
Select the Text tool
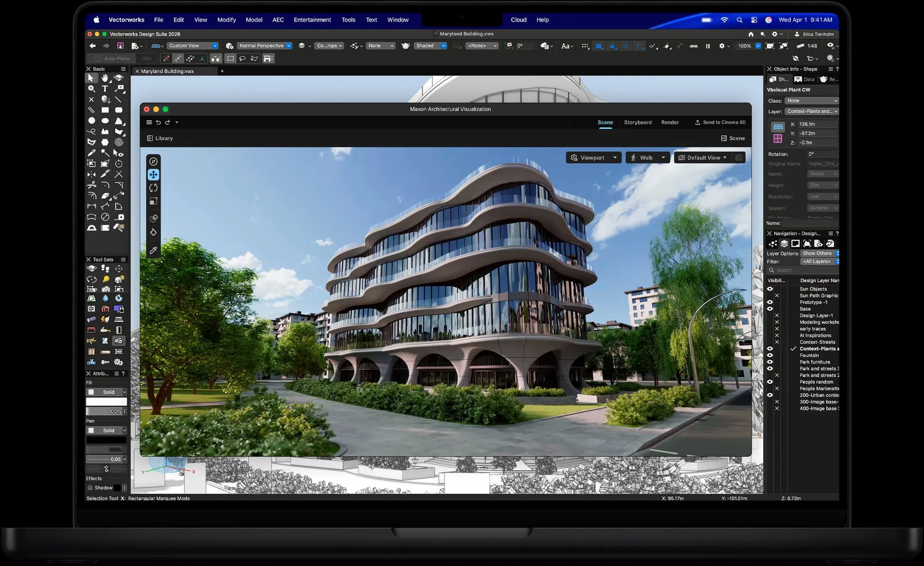pyautogui.click(x=105, y=89)
